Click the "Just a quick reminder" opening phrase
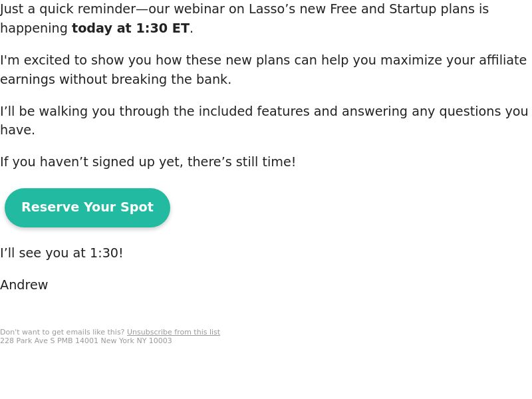The width and height of the screenshot is (532, 399). click(x=68, y=9)
